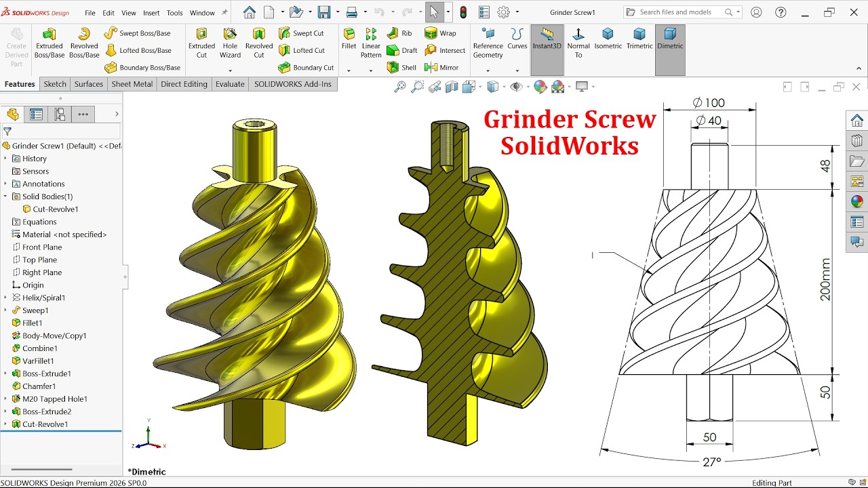
Task: Open the Fillet dropdown arrow
Action: (x=349, y=70)
